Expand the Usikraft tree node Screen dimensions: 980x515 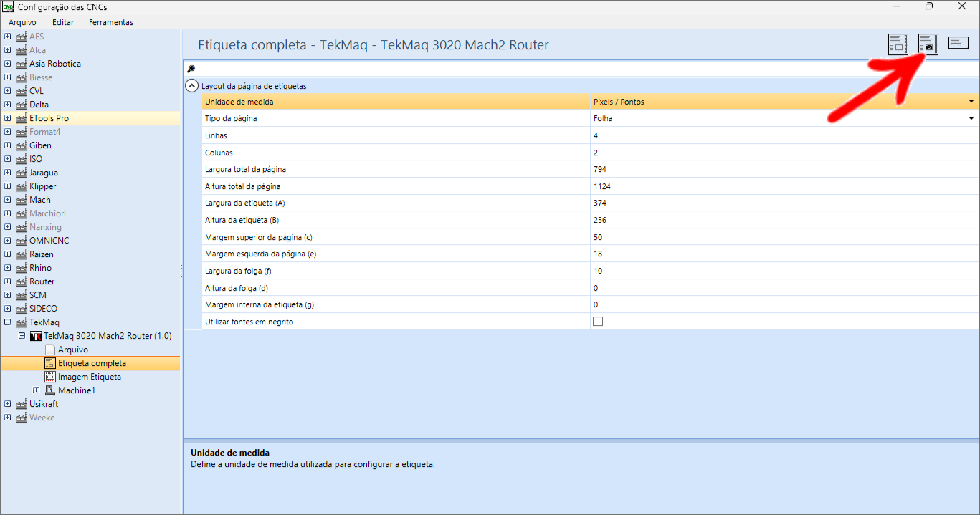tap(7, 404)
